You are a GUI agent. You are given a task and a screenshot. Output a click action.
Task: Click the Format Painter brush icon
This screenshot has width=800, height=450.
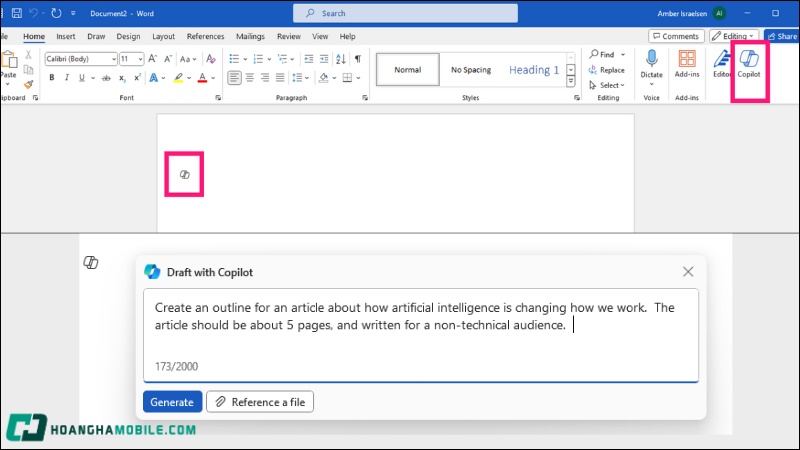click(x=29, y=85)
